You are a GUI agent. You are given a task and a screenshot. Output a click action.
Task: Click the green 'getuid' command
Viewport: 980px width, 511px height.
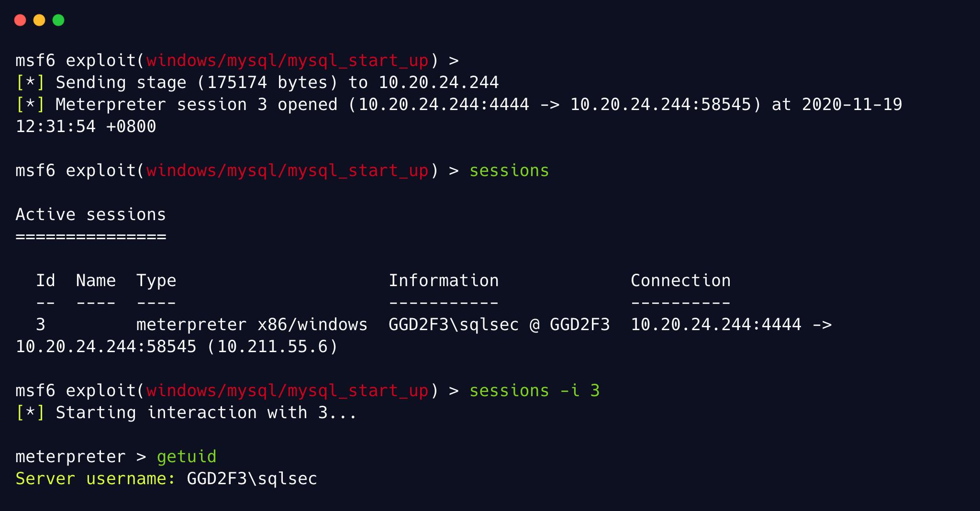187,457
